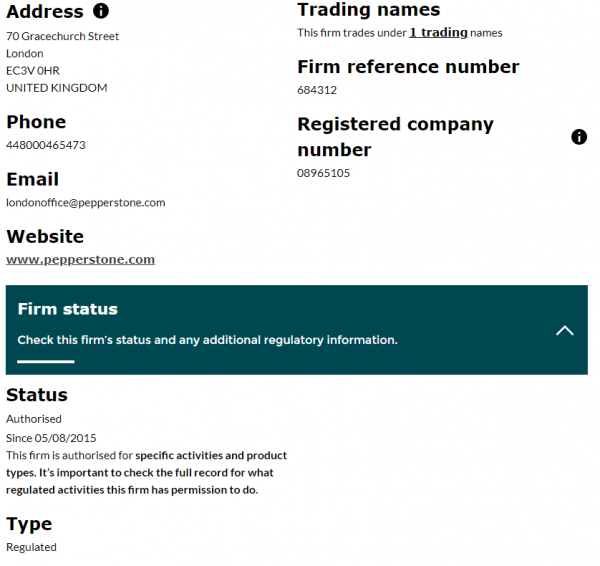Click the Regulated type value
This screenshot has width=600, height=566.
(x=32, y=547)
